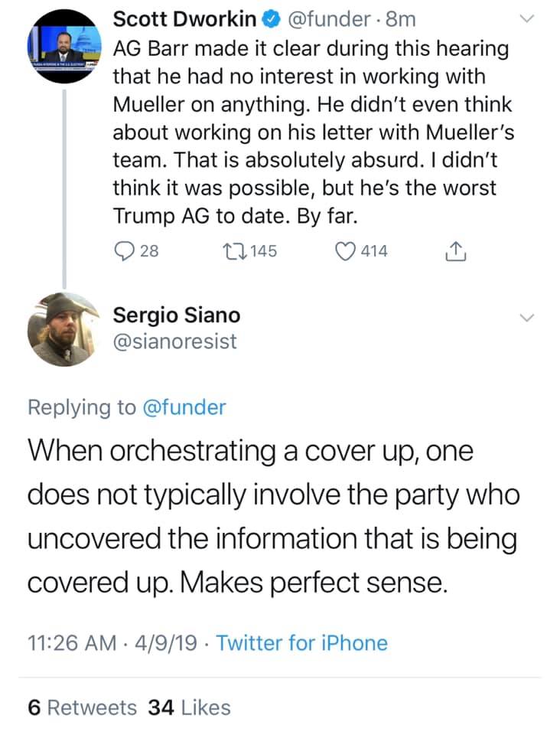
Task: Click the reply icon on Scott Dworkin's tweet
Action: (x=124, y=250)
